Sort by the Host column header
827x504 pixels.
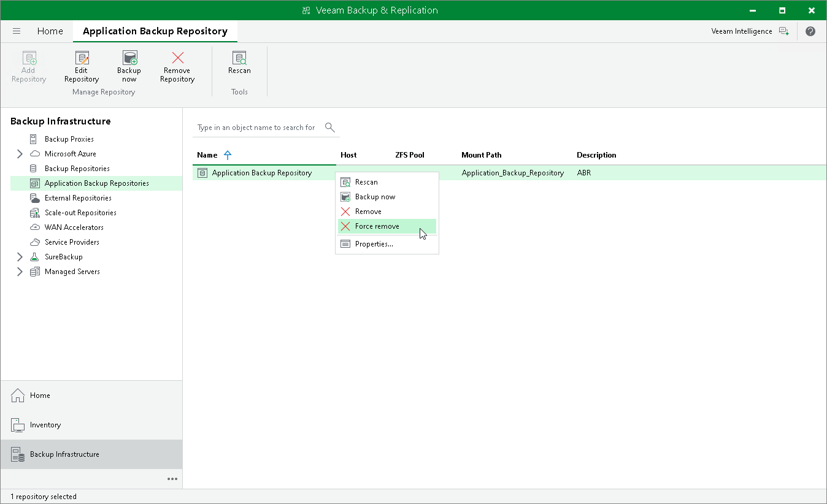(348, 155)
